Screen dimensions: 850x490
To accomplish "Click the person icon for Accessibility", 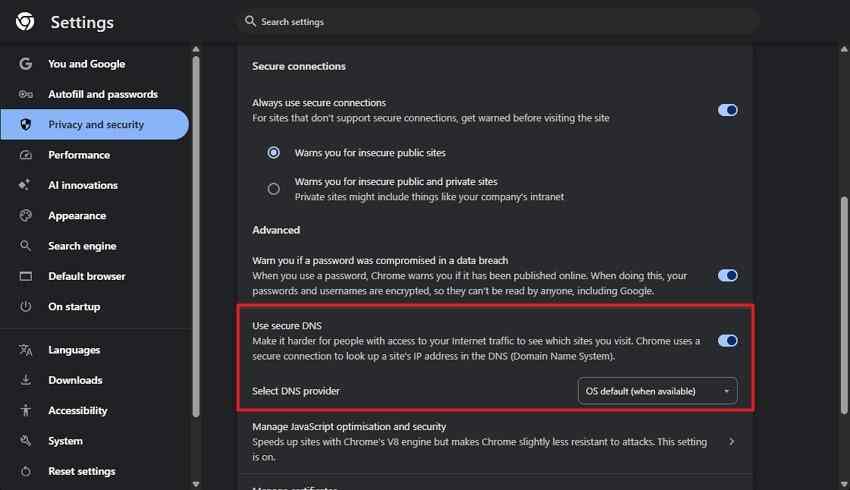I will [25, 410].
